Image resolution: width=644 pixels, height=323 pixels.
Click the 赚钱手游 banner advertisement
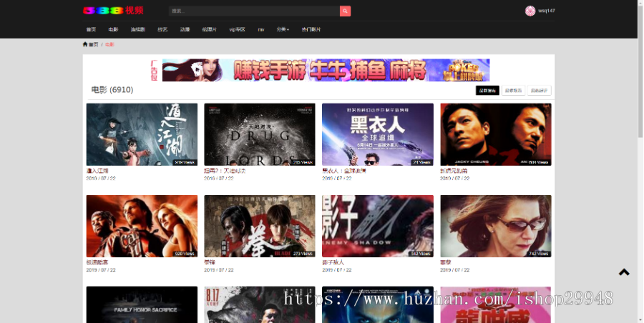(326, 70)
